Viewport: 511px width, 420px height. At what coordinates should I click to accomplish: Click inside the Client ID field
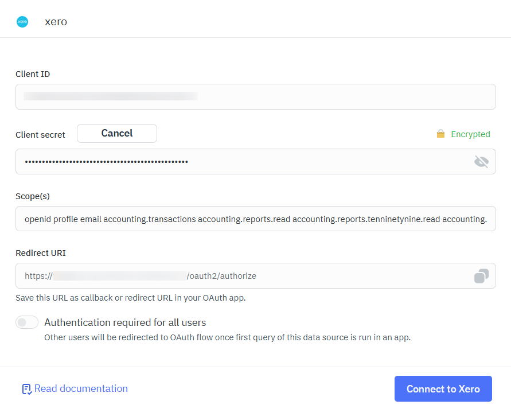(x=255, y=96)
